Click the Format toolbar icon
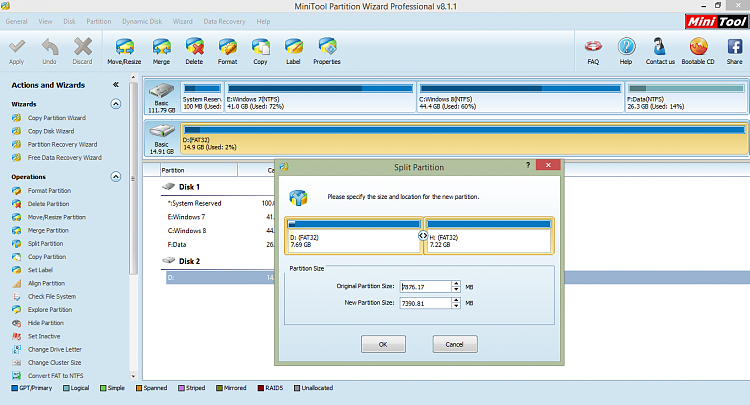Image resolution: width=750 pixels, height=405 pixels. pyautogui.click(x=228, y=47)
